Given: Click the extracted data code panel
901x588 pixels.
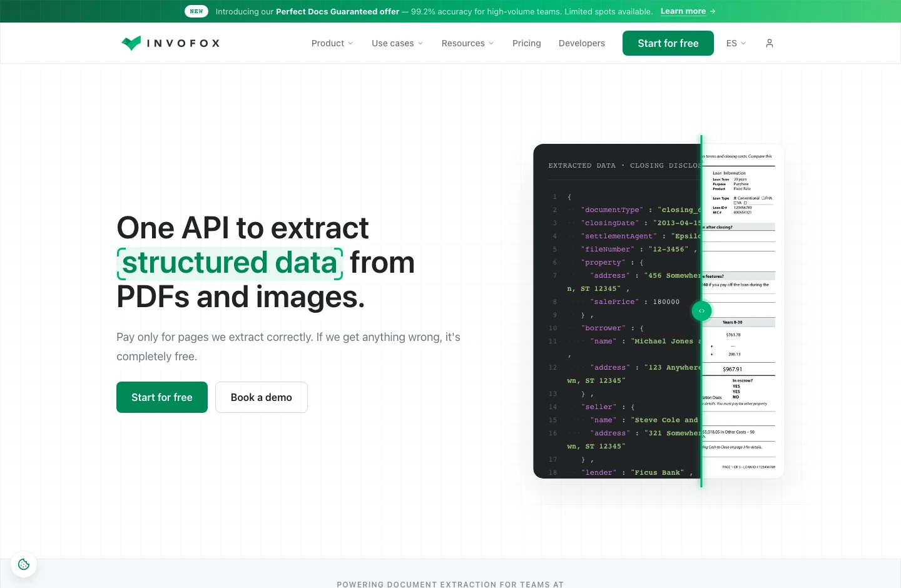Looking at the screenshot, I should tap(617, 312).
